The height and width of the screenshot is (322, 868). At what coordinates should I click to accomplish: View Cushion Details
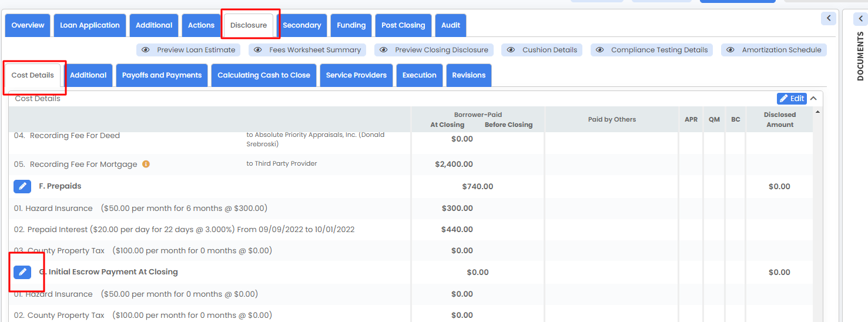[x=542, y=50]
